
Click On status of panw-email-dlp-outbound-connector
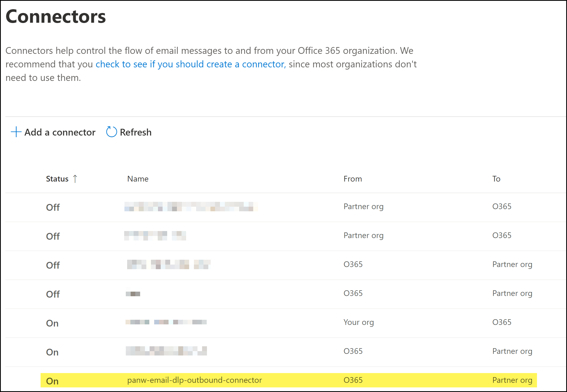pos(52,381)
